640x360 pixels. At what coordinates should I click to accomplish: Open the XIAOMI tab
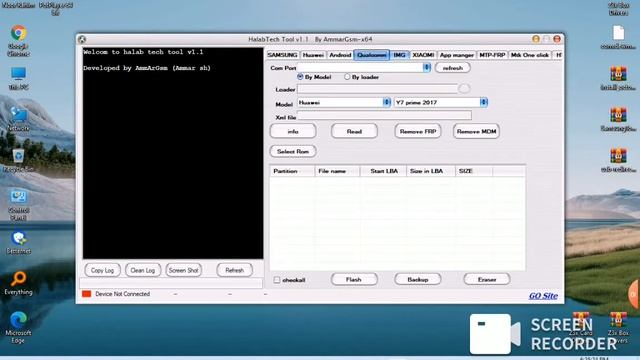423,55
